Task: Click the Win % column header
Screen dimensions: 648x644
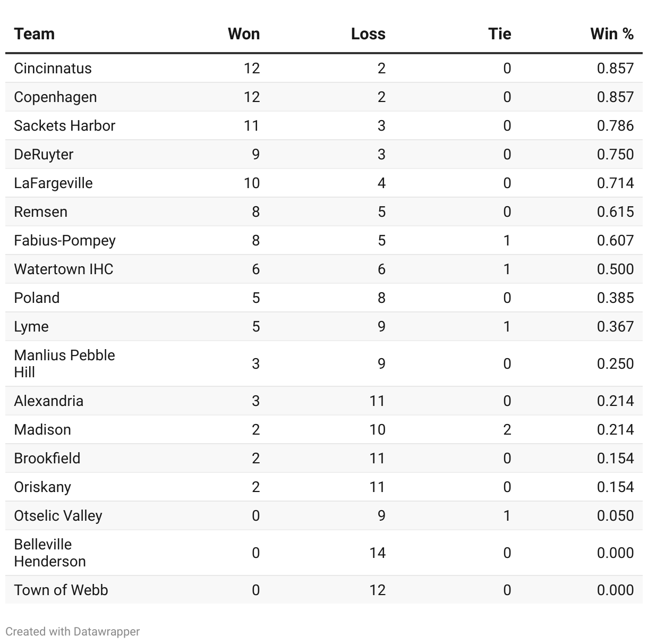Action: pos(612,34)
